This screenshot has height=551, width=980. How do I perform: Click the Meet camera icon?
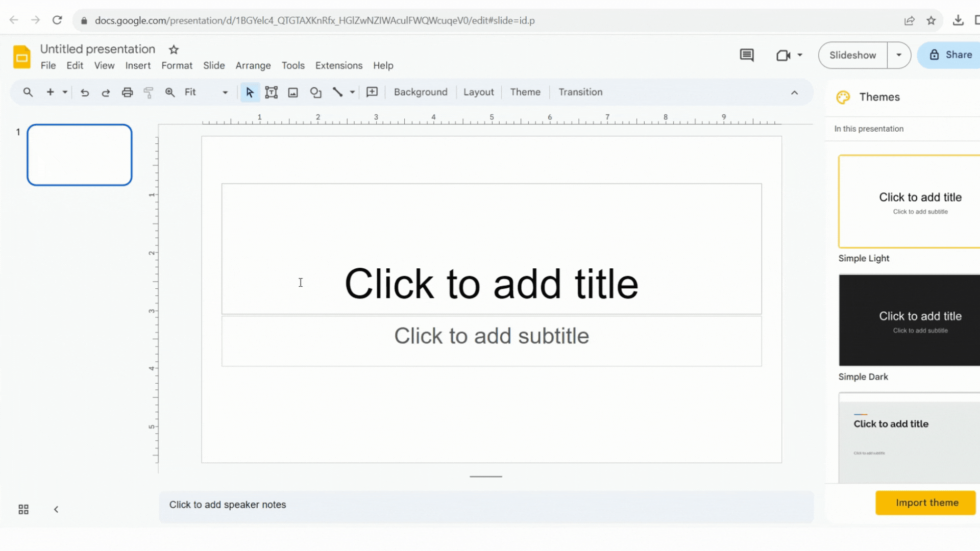783,55
